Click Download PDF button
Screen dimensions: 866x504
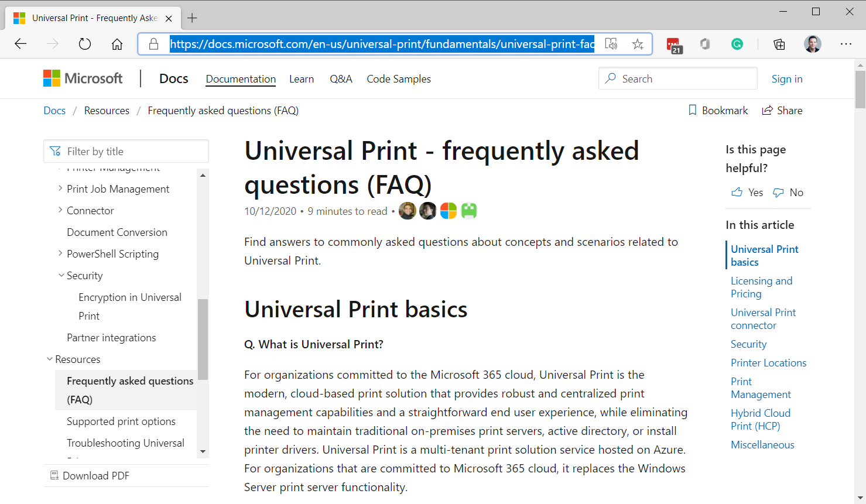coord(90,475)
